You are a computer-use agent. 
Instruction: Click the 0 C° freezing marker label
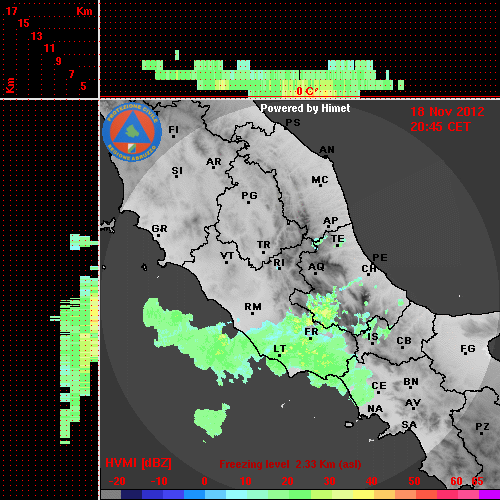click(306, 91)
